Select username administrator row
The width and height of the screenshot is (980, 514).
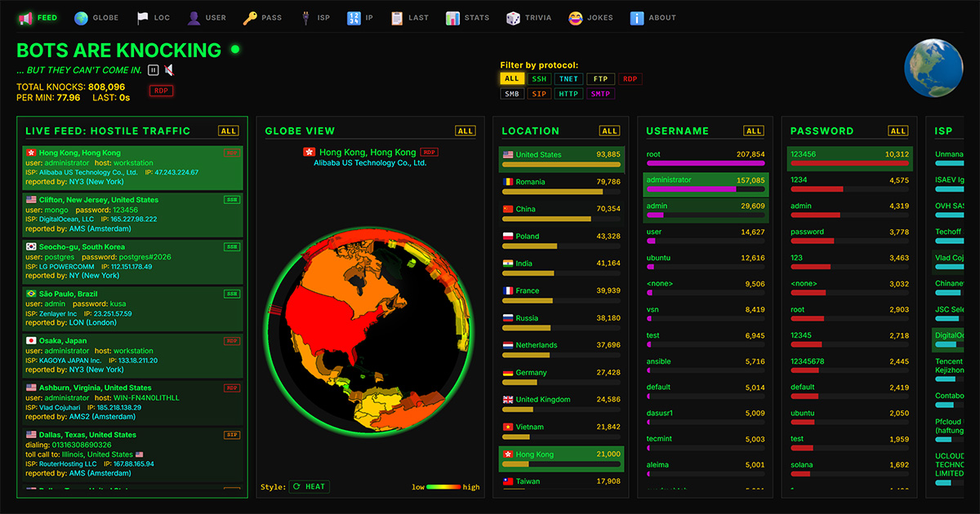click(706, 184)
